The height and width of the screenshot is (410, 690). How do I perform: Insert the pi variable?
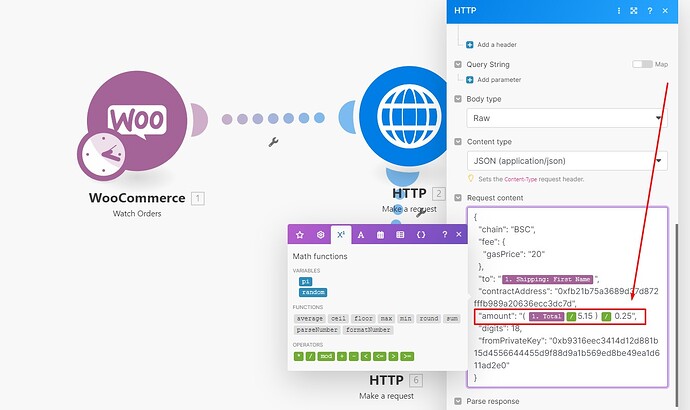305,281
